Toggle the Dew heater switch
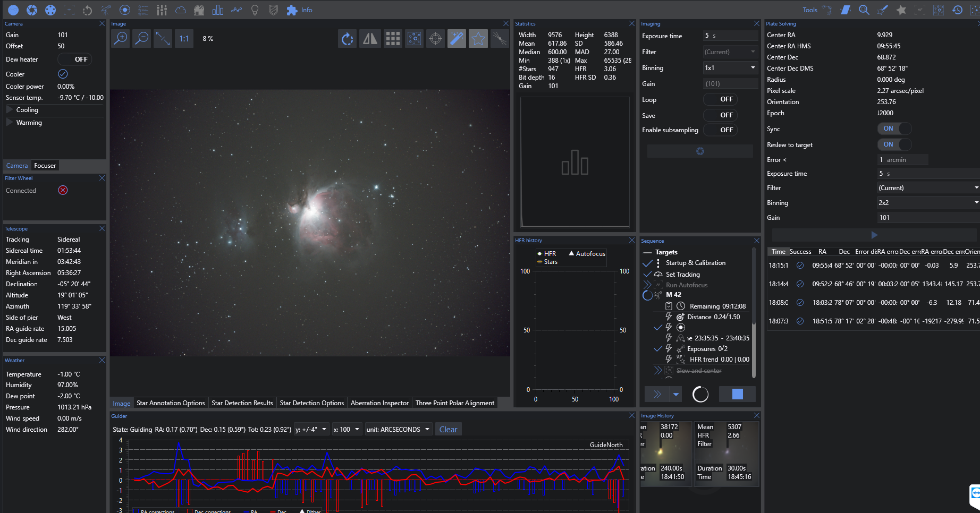The height and width of the screenshot is (513, 980). click(x=75, y=59)
